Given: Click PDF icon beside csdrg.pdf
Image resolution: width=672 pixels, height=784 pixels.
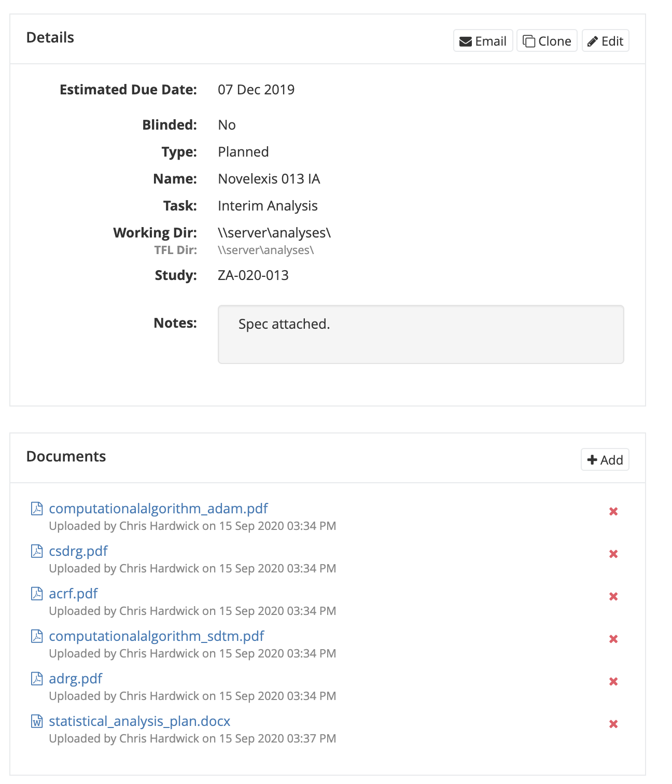Looking at the screenshot, I should point(37,551).
